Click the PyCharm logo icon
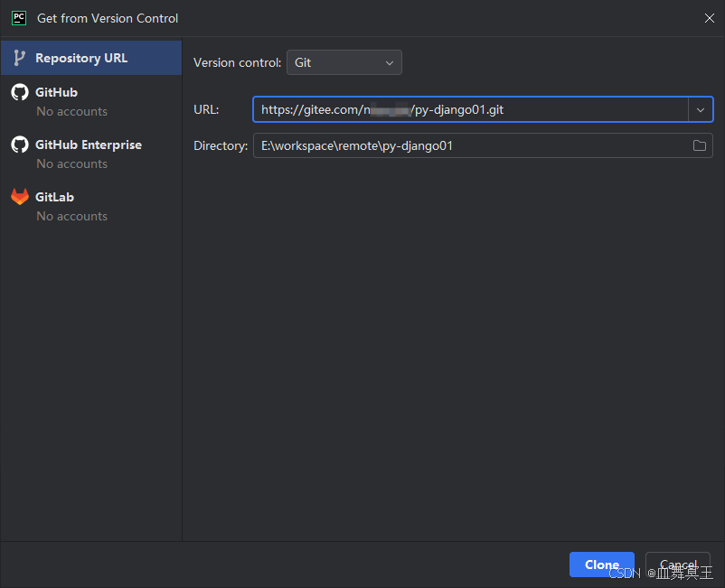 pyautogui.click(x=19, y=18)
